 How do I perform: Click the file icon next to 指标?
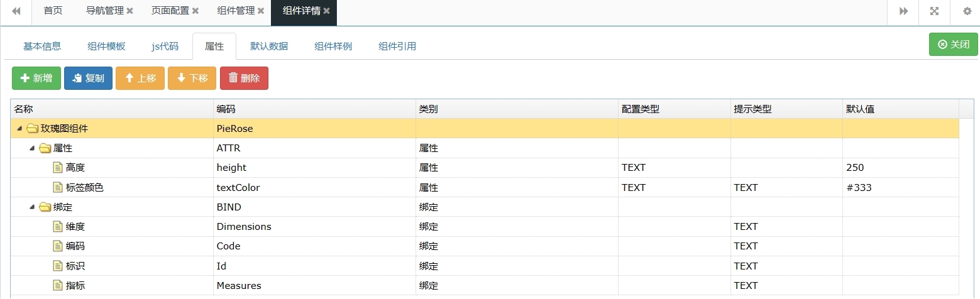click(57, 286)
